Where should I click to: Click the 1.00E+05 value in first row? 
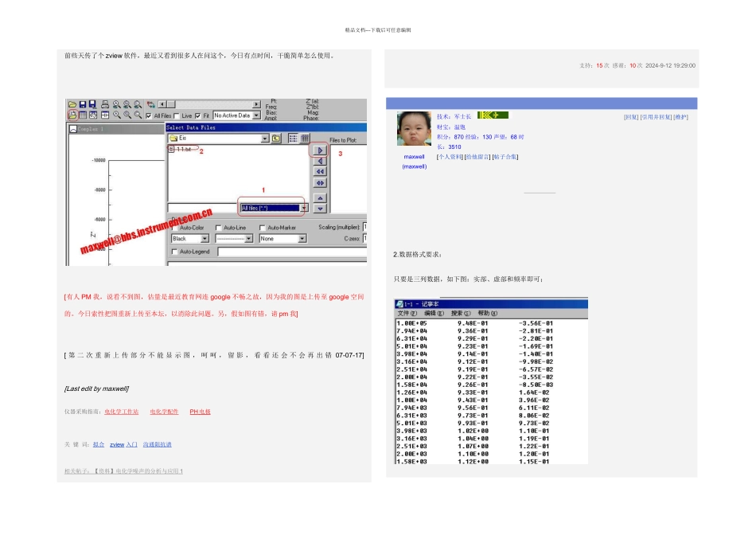tap(411, 323)
